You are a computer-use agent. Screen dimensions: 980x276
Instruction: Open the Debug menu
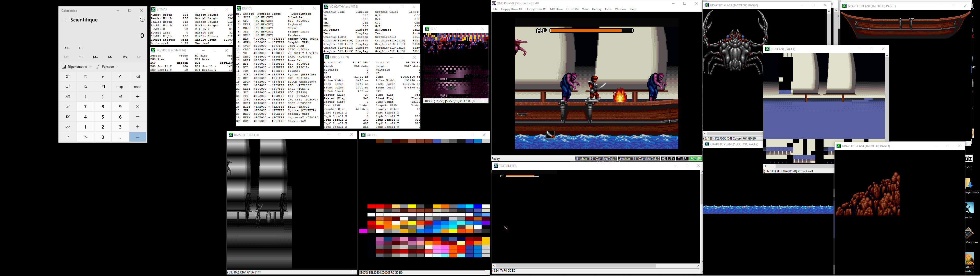click(x=596, y=9)
